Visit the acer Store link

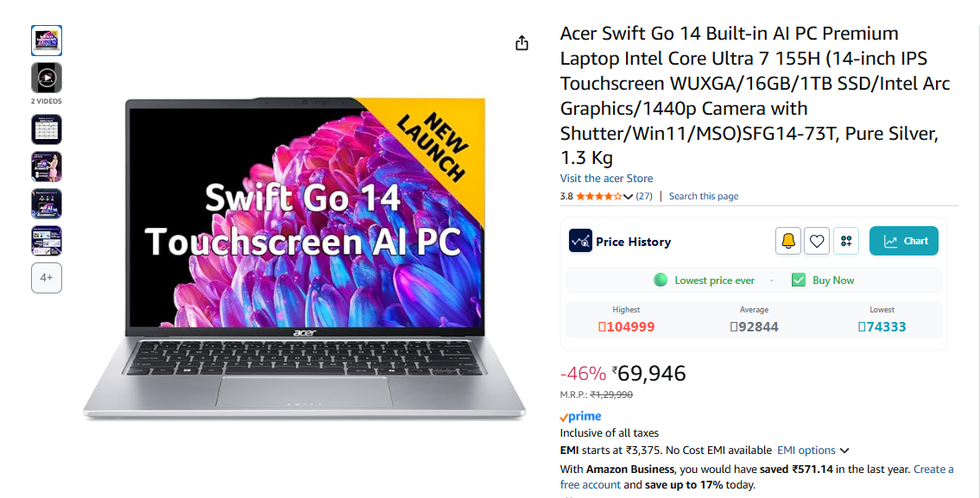pos(606,179)
